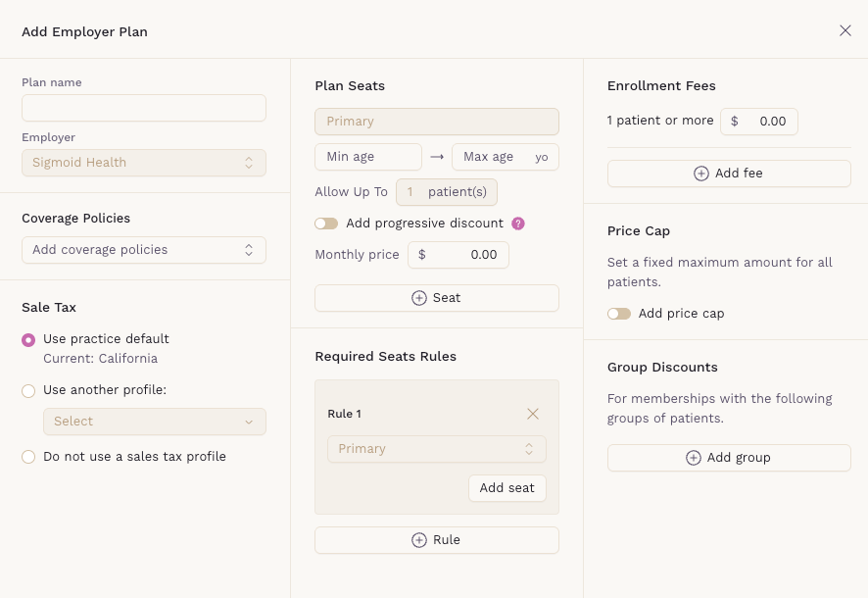Open the Rule 1 Primary seat dropdown
Viewport: 868px width, 598px height.
point(437,449)
